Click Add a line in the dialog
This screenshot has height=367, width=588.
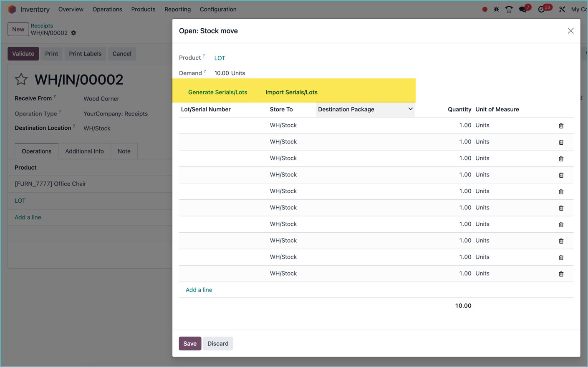[x=199, y=290]
